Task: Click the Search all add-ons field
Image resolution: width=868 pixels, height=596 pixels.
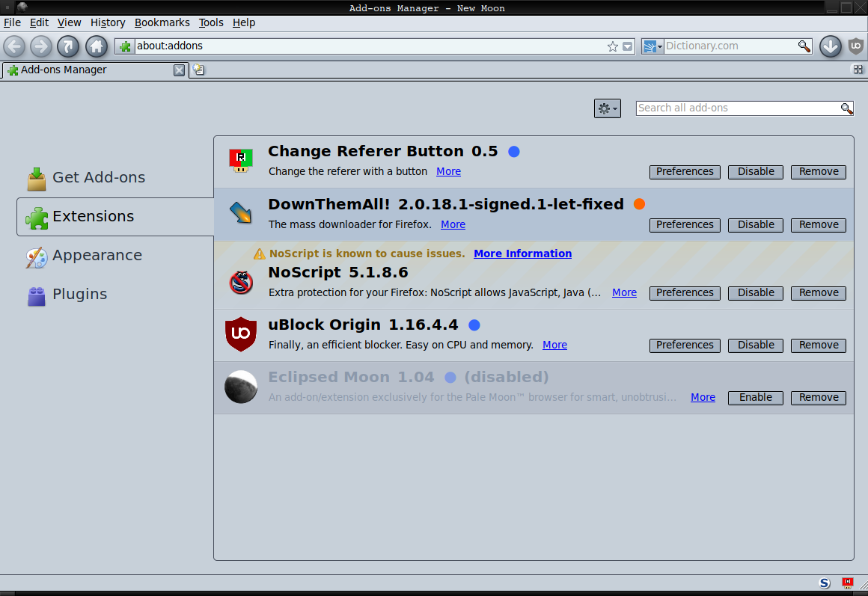Action: (737, 108)
